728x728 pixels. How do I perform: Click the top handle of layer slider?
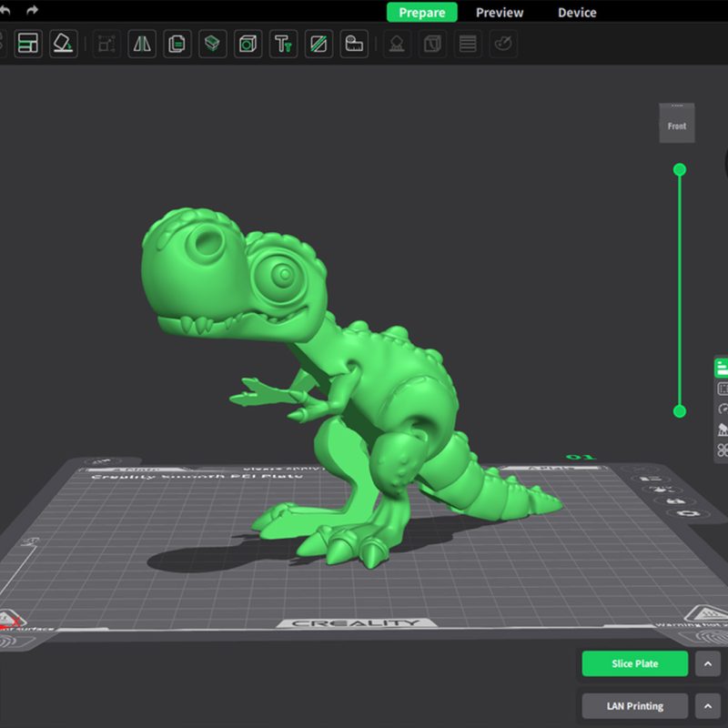pos(679,169)
